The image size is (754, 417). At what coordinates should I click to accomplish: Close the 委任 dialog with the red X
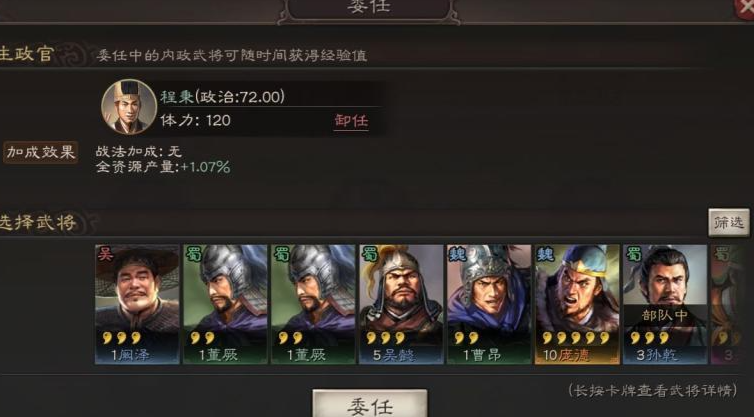(745, 8)
